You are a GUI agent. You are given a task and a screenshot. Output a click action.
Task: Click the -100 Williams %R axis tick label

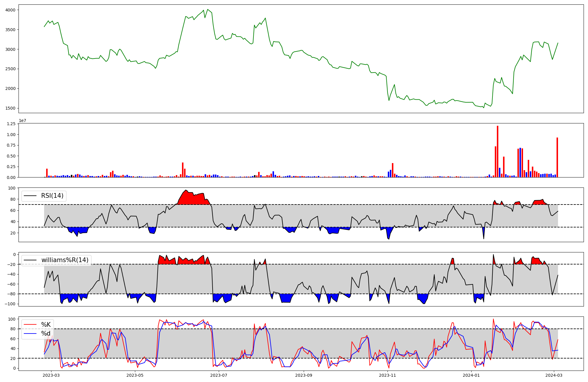coord(9,304)
